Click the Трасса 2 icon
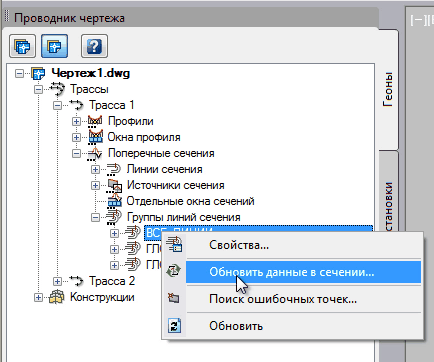434x362 pixels. click(x=76, y=281)
